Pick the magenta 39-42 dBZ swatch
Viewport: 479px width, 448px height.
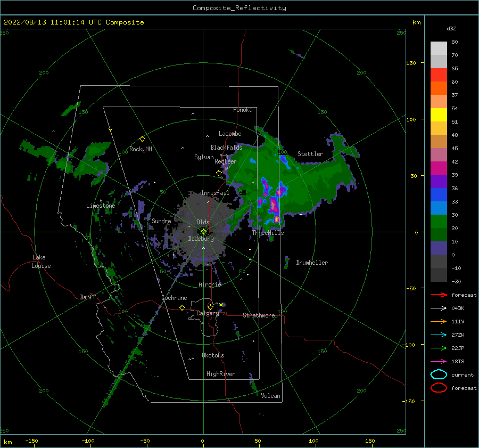click(x=439, y=168)
